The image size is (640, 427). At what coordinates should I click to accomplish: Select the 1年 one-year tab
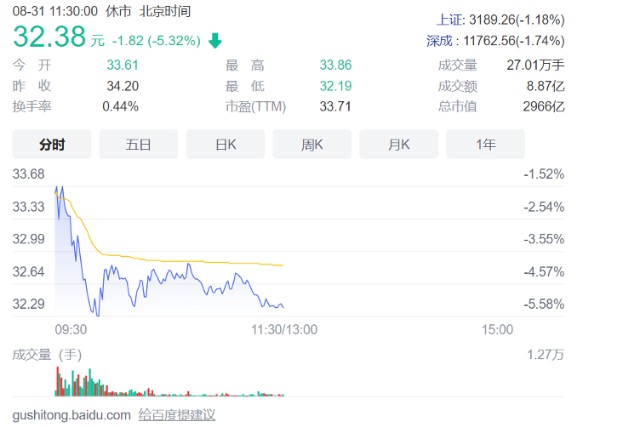[x=485, y=144]
